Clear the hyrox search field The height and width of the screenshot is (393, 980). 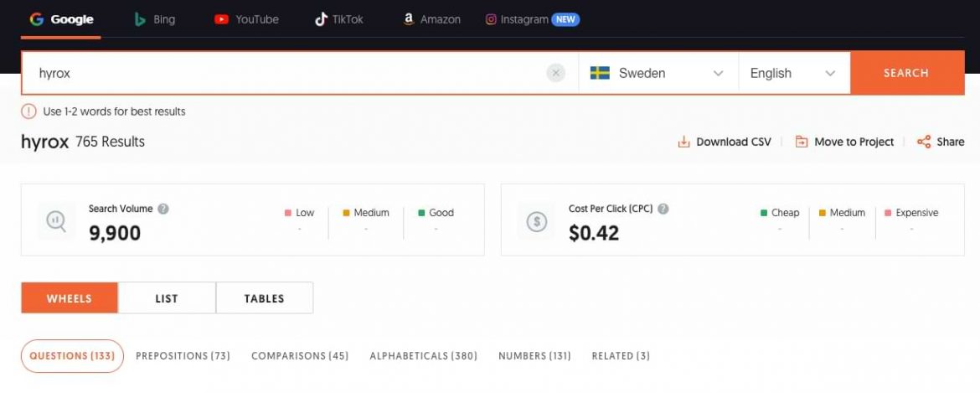[555, 73]
